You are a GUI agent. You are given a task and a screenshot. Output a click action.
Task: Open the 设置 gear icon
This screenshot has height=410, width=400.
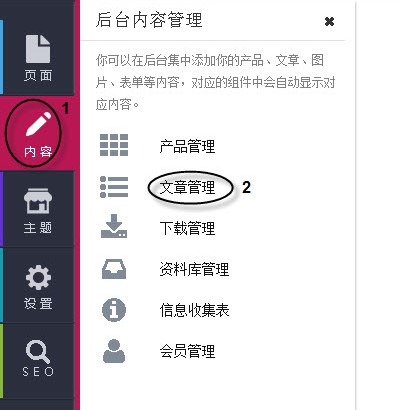click(38, 277)
